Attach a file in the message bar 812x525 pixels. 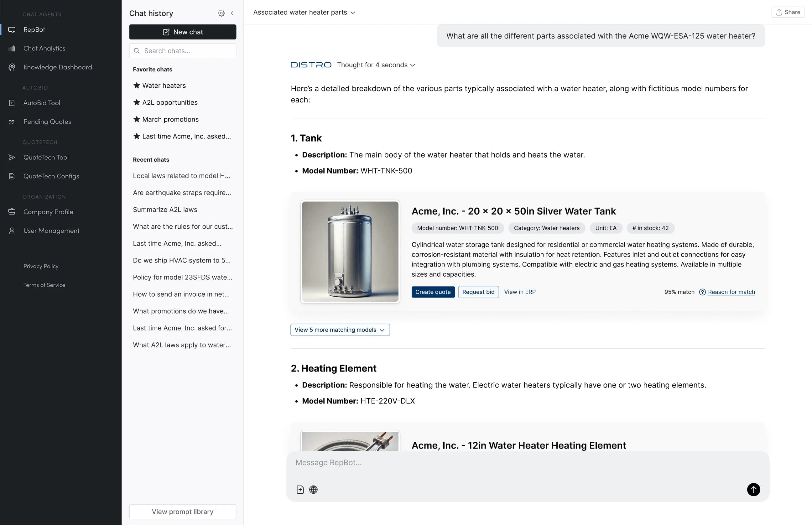[300, 489]
